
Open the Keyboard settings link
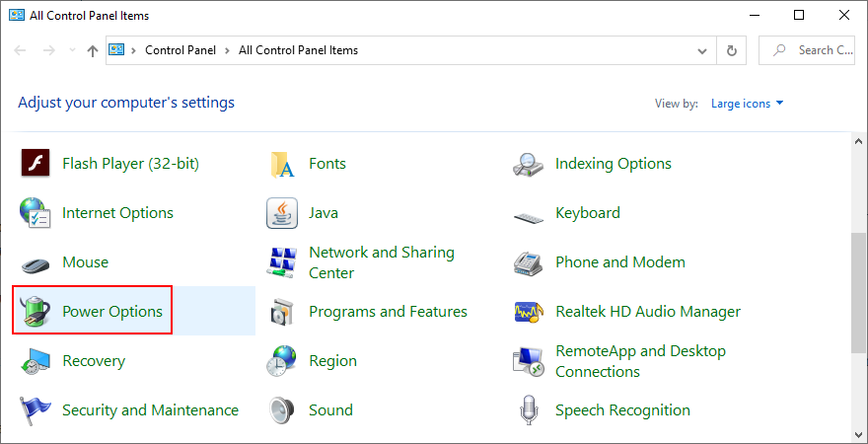pos(587,213)
